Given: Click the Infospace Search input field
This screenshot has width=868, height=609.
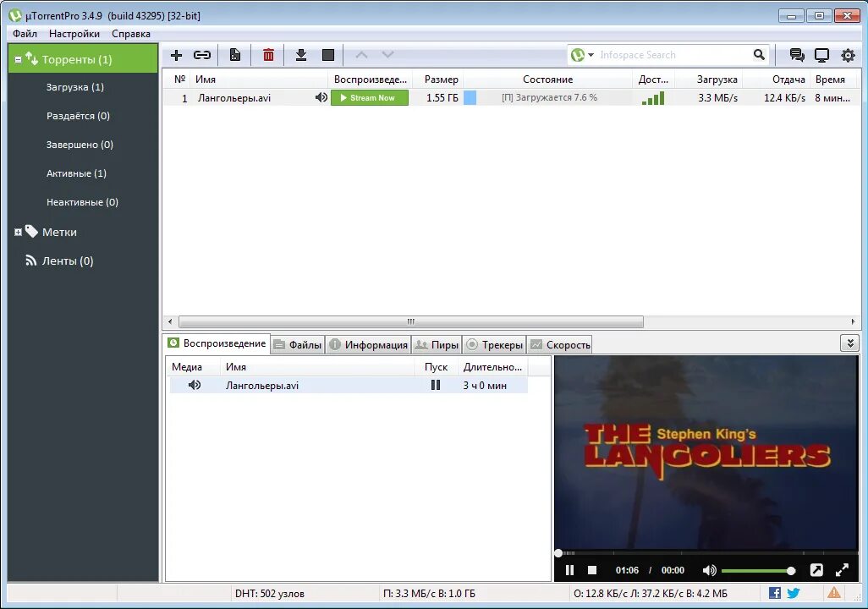Looking at the screenshot, I should tap(673, 55).
